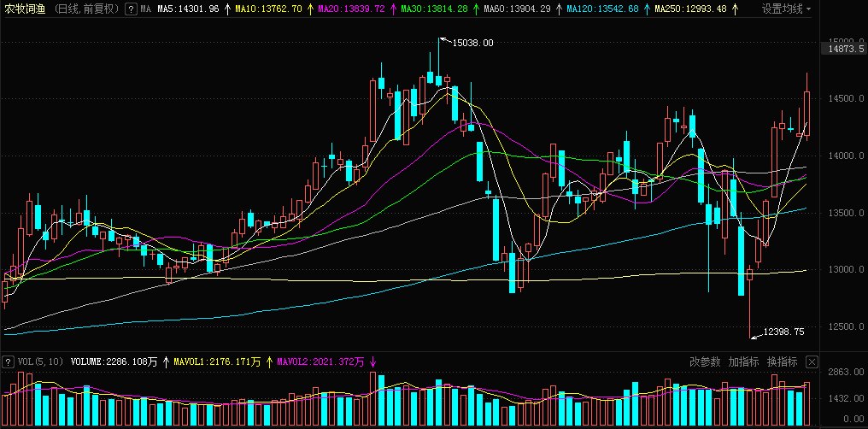
Task: Click the 改参数 button
Action: click(x=705, y=362)
